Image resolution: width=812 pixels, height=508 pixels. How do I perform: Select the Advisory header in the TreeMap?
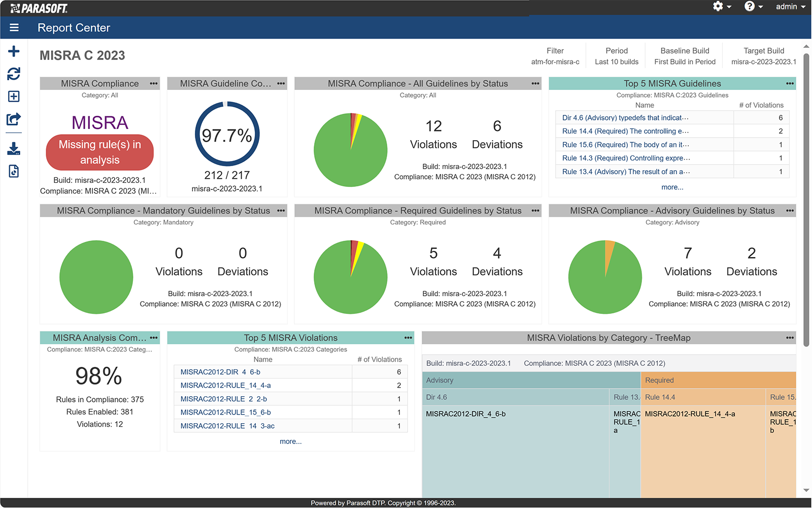click(531, 380)
